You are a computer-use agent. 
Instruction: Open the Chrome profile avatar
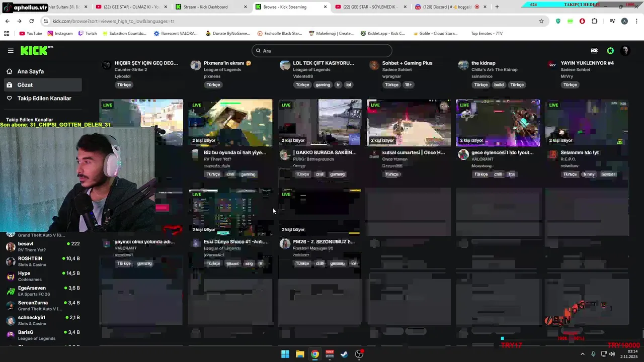pyautogui.click(x=624, y=21)
